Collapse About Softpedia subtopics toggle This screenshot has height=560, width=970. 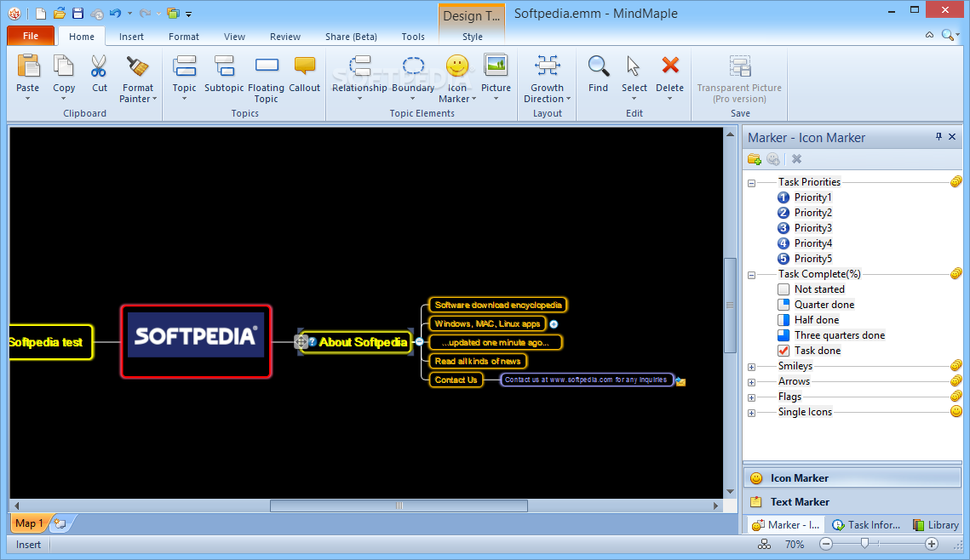click(420, 342)
